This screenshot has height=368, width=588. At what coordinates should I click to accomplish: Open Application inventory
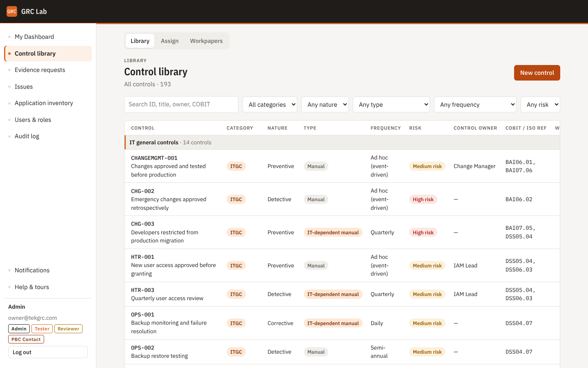click(48, 103)
